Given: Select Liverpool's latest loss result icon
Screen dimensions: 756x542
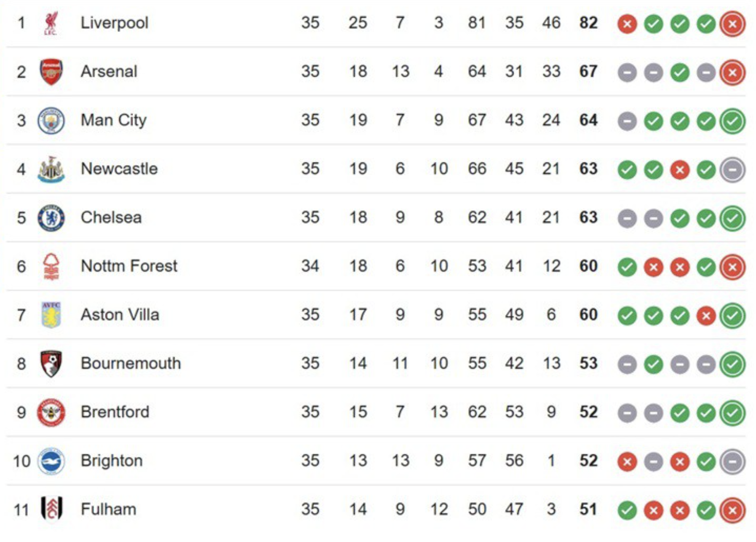Looking at the screenshot, I should point(732,24).
